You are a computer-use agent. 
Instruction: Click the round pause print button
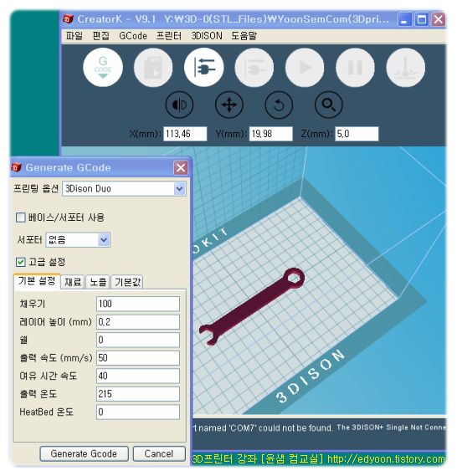355,68
